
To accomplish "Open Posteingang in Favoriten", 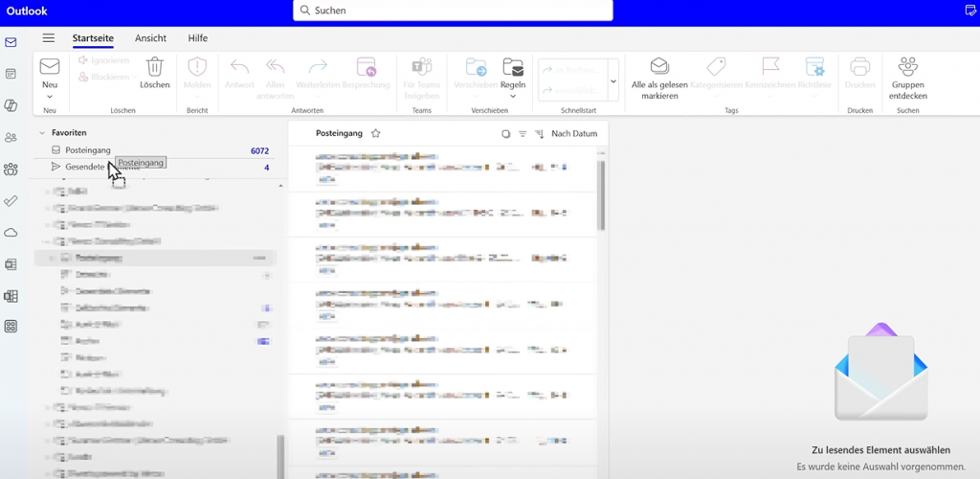I will pyautogui.click(x=155, y=150).
